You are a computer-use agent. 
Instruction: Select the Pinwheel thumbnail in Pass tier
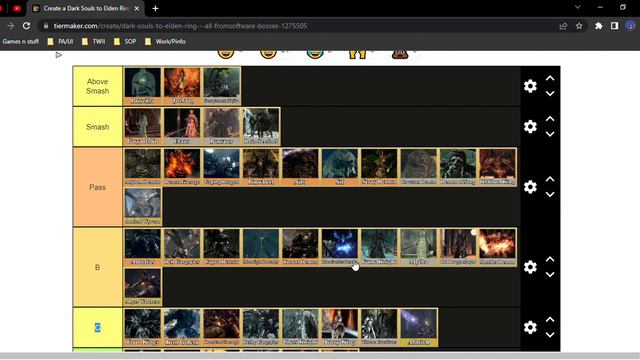261,167
